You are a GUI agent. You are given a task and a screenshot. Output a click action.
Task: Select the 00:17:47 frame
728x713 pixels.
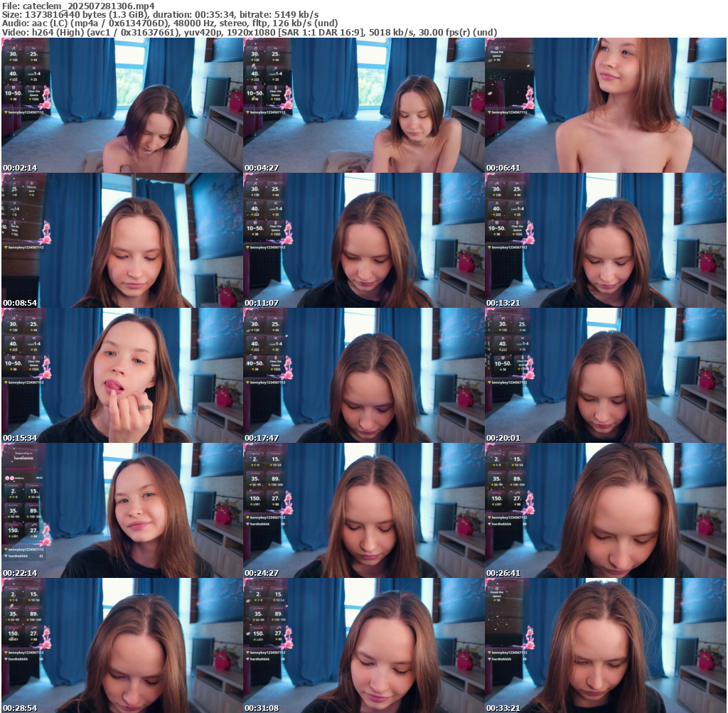tap(363, 375)
